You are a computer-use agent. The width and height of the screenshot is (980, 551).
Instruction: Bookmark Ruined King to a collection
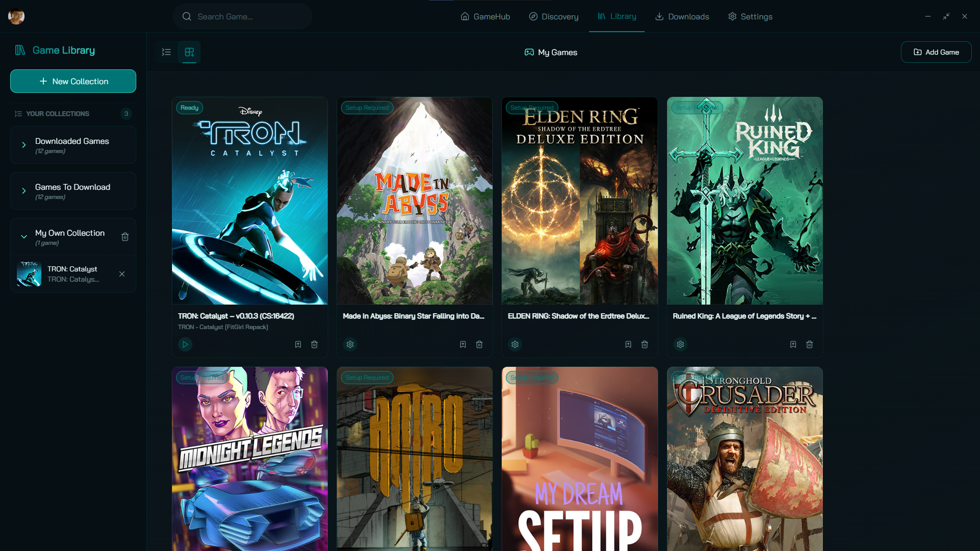click(x=793, y=344)
